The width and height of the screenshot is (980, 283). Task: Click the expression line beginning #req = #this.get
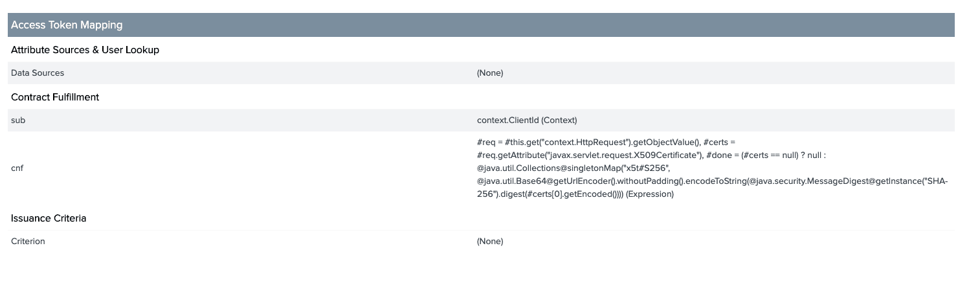coord(607,142)
